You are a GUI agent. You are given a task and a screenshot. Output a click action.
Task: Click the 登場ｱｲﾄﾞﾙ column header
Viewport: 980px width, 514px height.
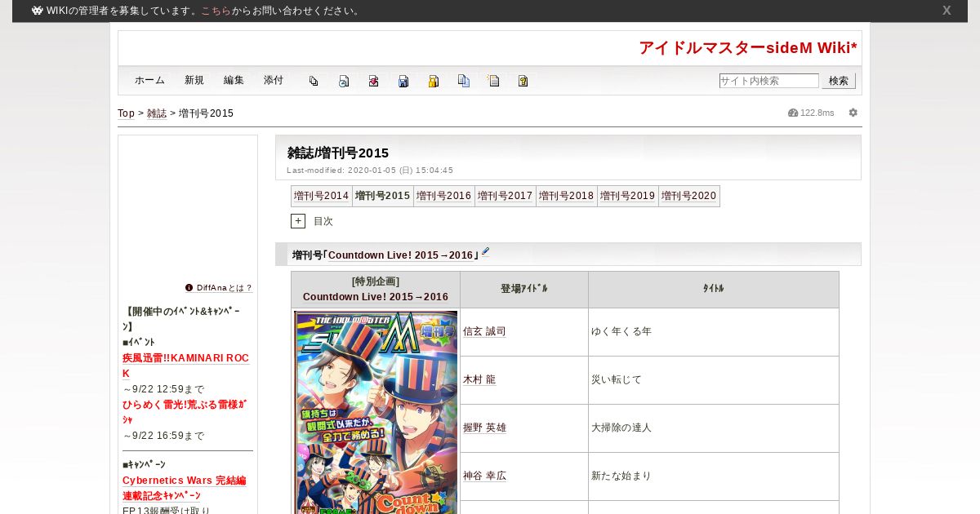(x=524, y=289)
